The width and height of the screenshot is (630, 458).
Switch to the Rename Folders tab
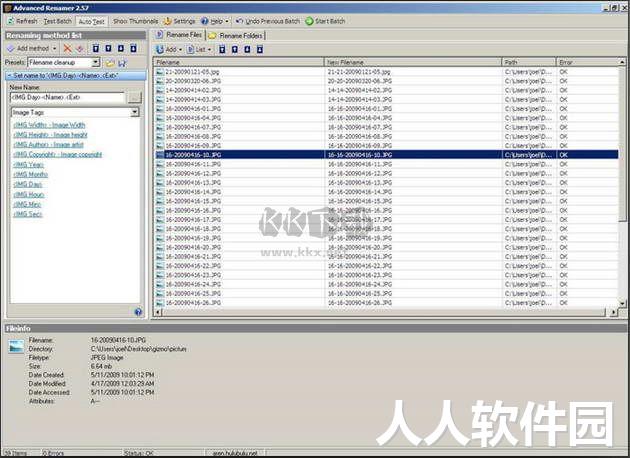coord(236,36)
